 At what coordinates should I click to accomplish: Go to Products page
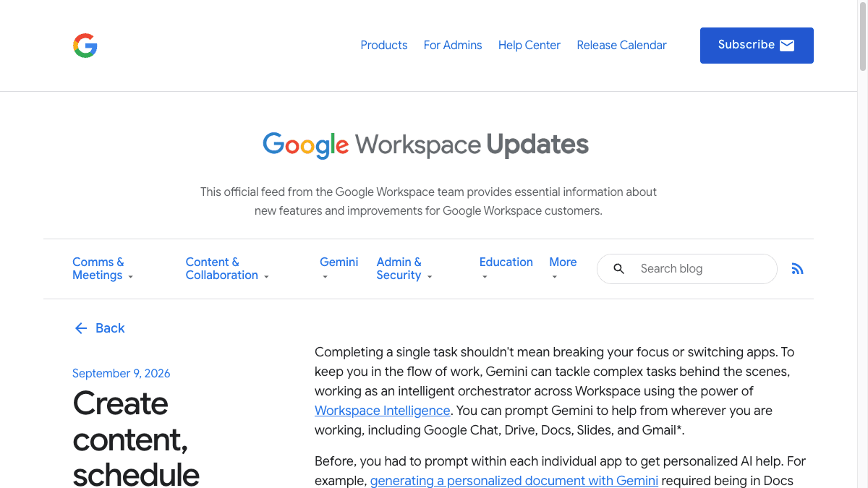pos(384,45)
